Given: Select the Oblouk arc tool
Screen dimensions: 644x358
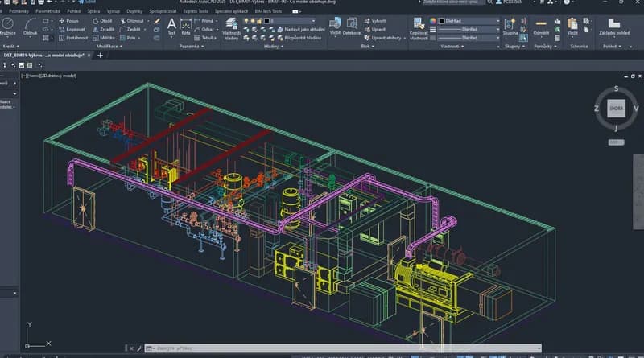Looking at the screenshot, I should coord(30,27).
